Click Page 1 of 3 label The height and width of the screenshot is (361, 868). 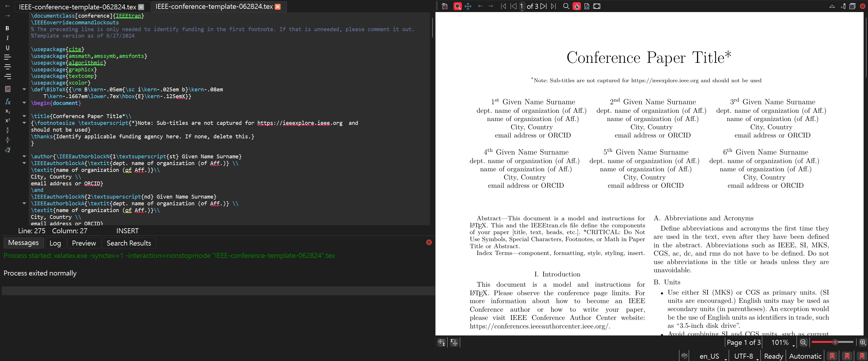click(x=744, y=342)
